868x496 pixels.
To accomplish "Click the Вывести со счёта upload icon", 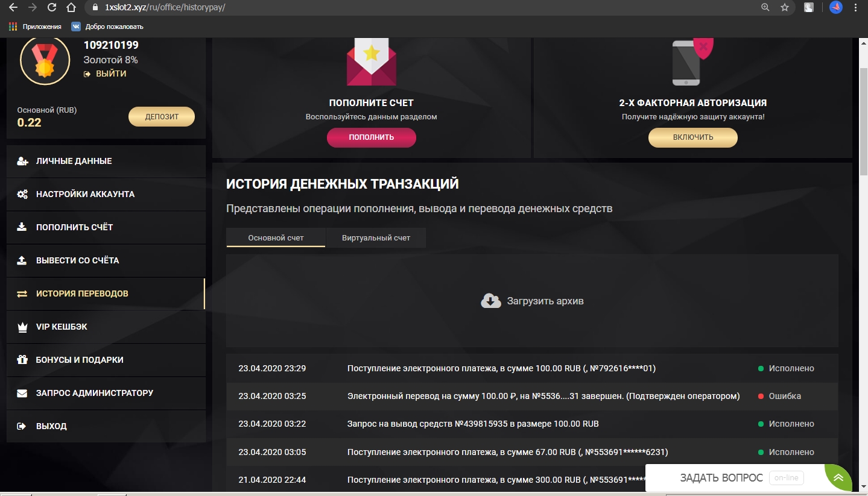I will (x=23, y=260).
